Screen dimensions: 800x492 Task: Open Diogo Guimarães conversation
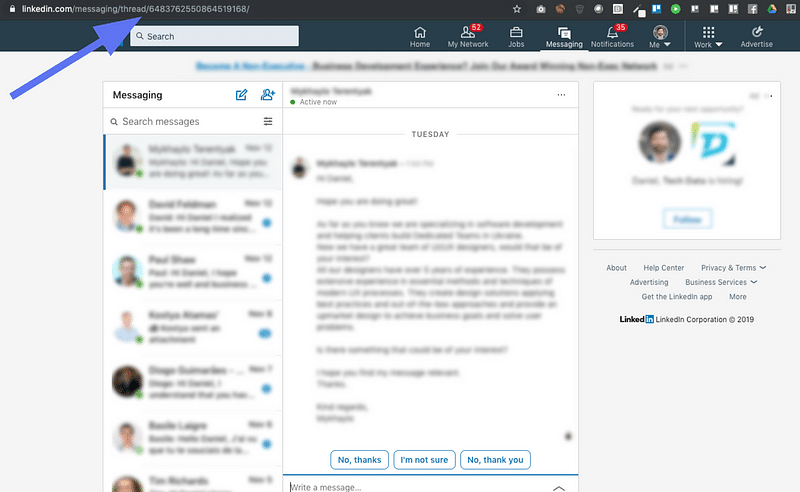[193, 383]
